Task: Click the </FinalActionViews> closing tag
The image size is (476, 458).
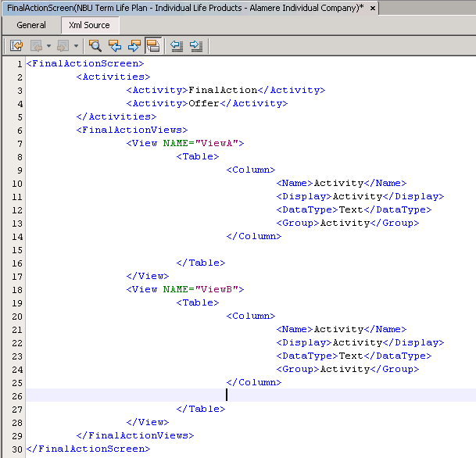Action: pos(134,435)
